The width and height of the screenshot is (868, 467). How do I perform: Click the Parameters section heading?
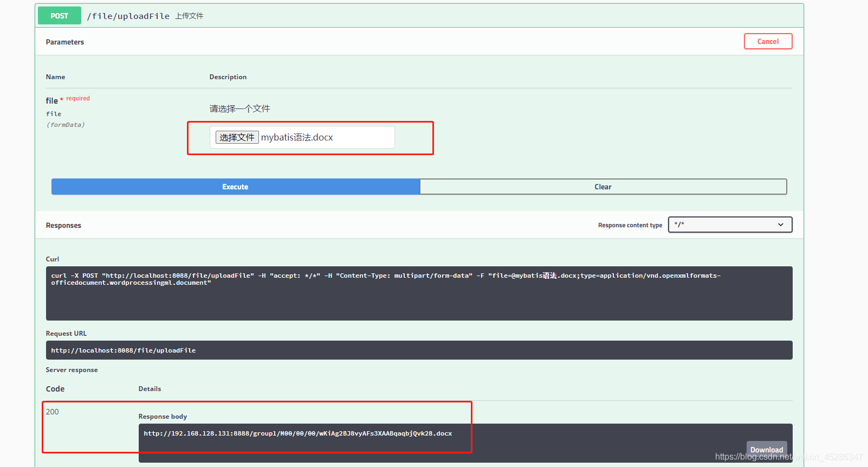click(x=65, y=42)
